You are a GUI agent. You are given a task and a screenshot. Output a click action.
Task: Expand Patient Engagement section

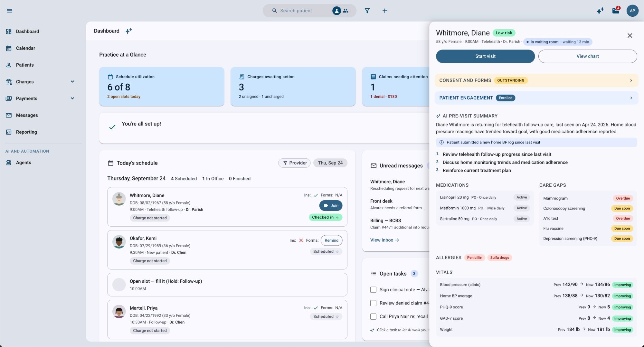[536, 98]
